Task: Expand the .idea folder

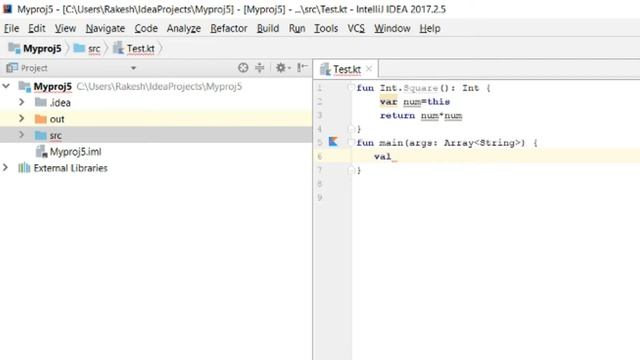Action: coord(22,102)
